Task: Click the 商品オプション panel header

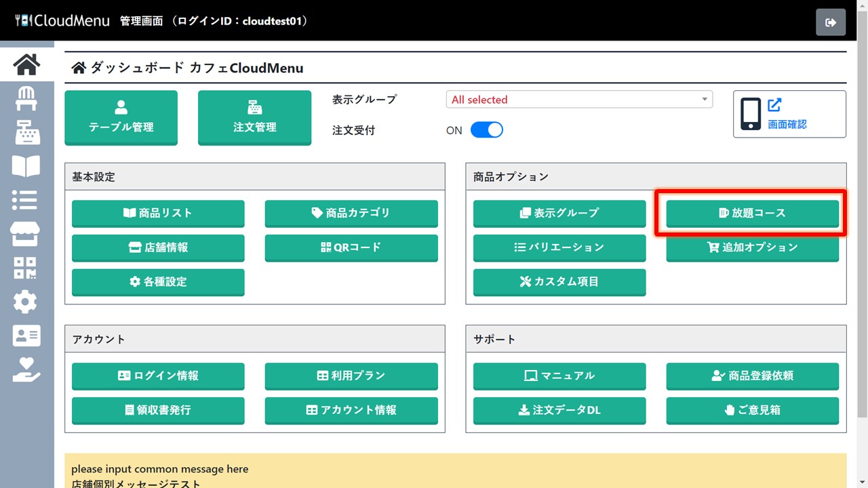Action: pyautogui.click(x=656, y=177)
